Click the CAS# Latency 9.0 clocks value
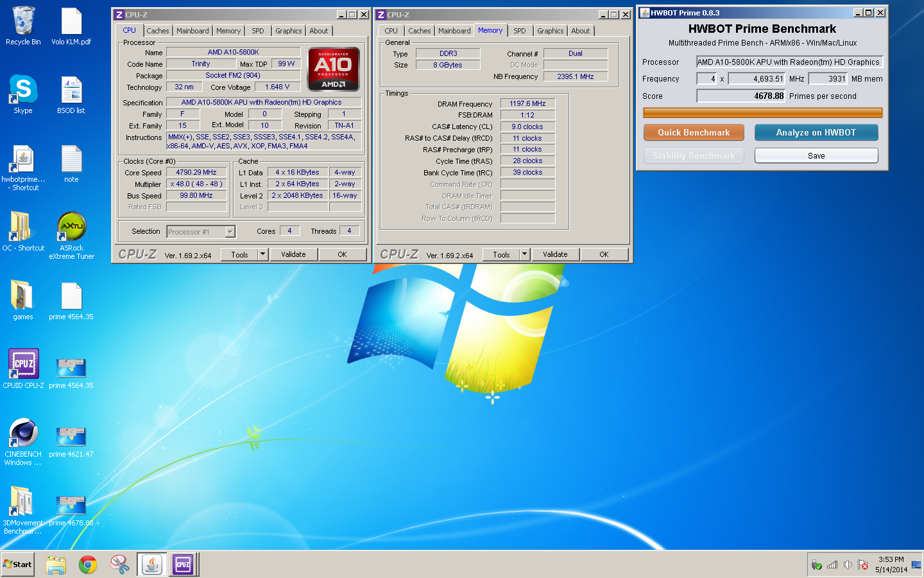 (x=527, y=127)
